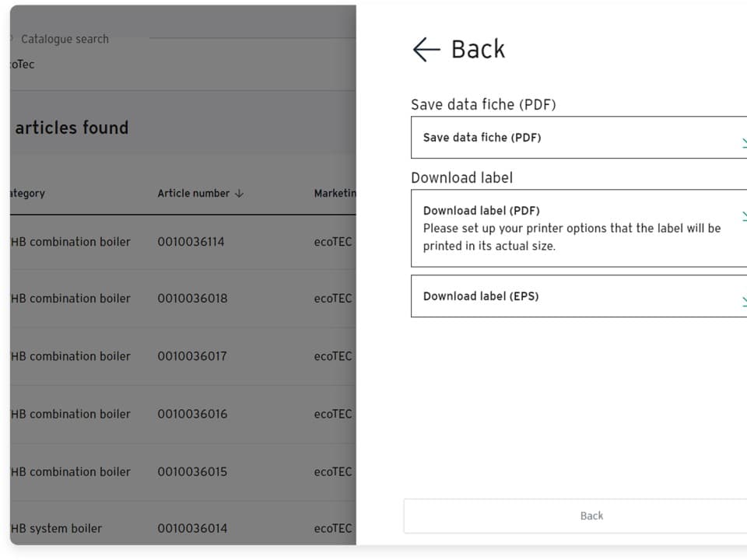Select row with article number 0010036114
Viewport: 747px width, 560px height.
pyautogui.click(x=191, y=242)
